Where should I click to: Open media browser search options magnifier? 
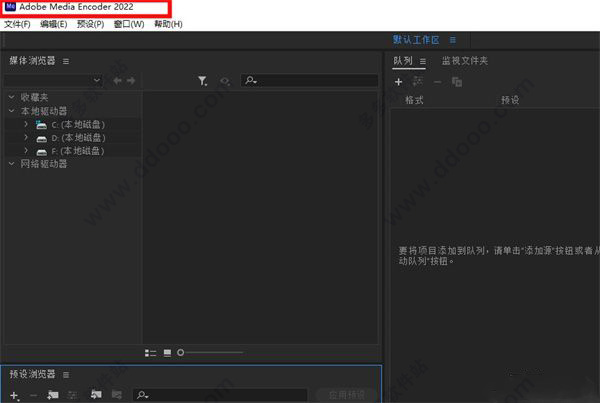[x=251, y=80]
